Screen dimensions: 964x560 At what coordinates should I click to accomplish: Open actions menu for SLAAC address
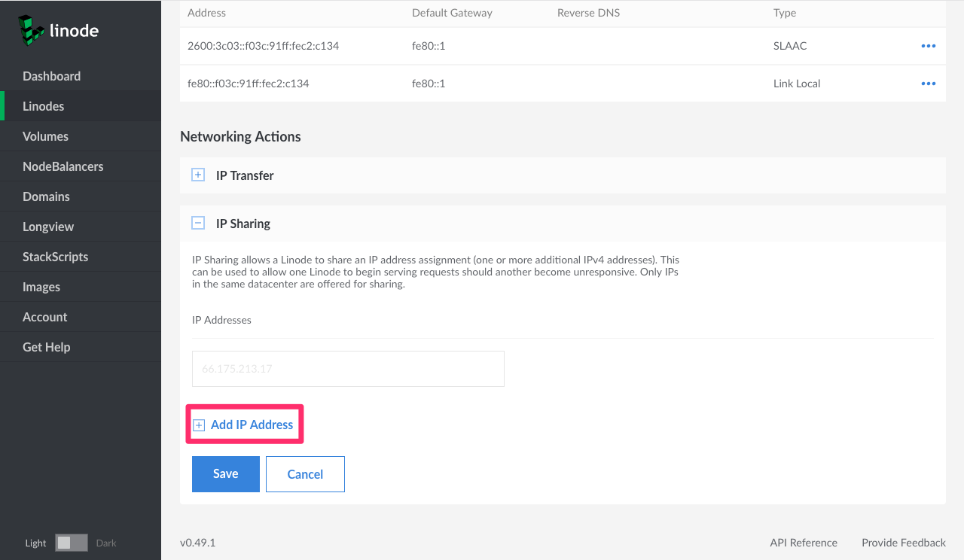(x=928, y=46)
